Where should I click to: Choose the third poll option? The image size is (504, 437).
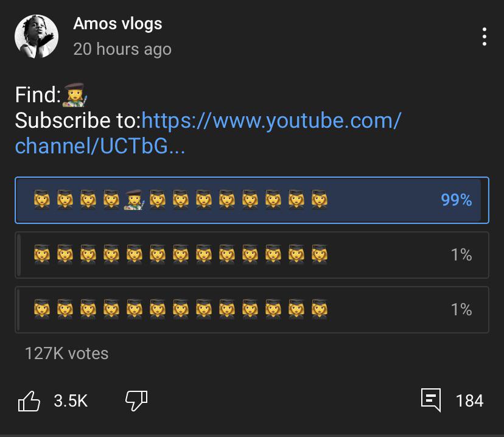click(252, 310)
